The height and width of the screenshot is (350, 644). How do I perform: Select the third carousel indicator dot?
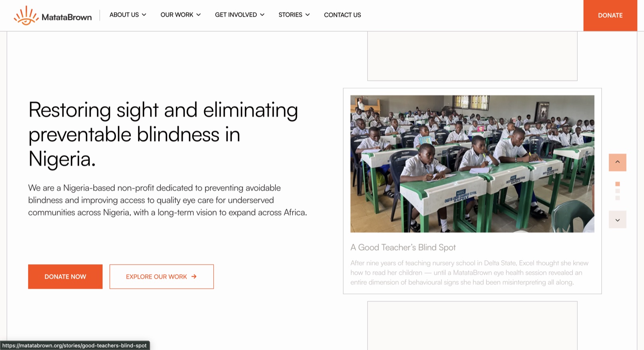617,198
